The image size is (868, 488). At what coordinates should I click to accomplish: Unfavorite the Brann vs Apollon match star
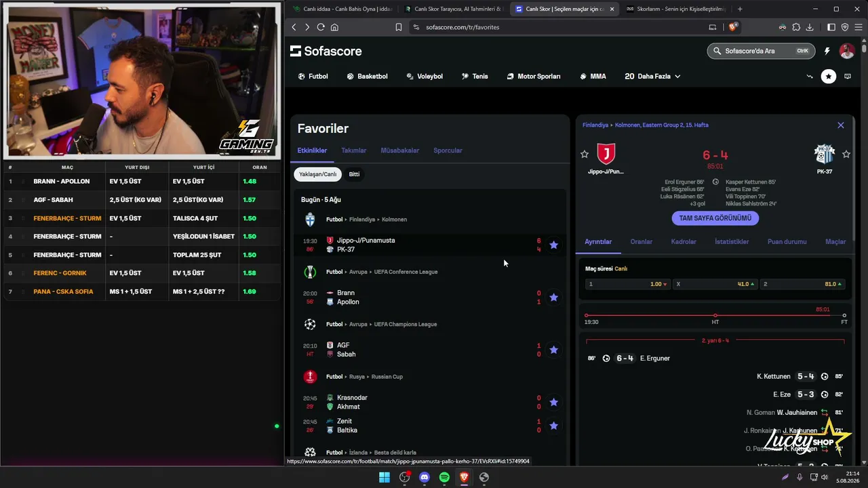[x=553, y=297]
